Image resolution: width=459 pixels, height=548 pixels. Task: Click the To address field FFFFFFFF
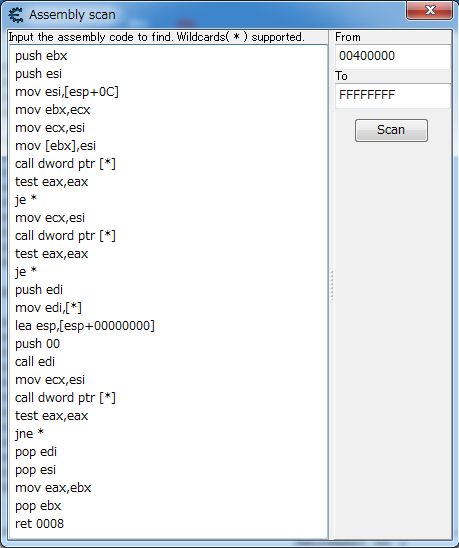393,95
